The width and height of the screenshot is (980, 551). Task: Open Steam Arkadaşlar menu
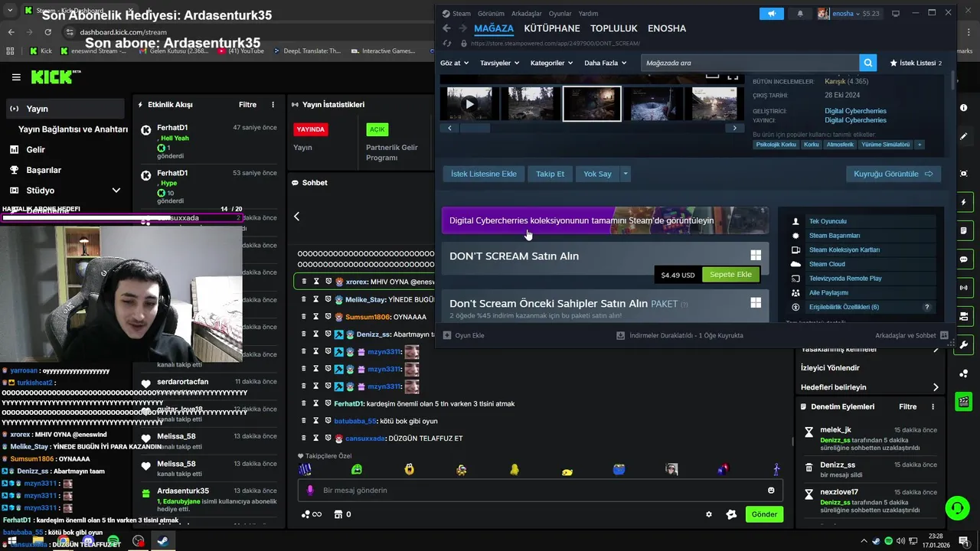[x=527, y=14]
